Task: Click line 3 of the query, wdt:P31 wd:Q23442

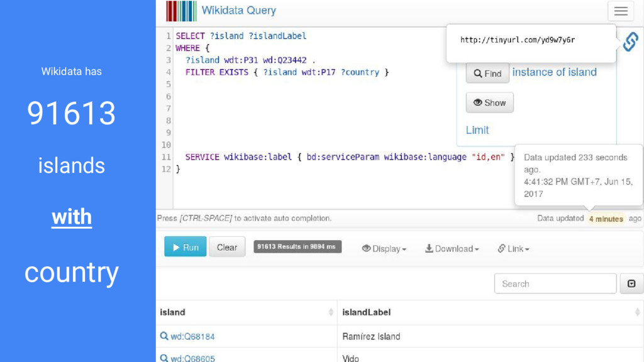Action: click(250, 60)
